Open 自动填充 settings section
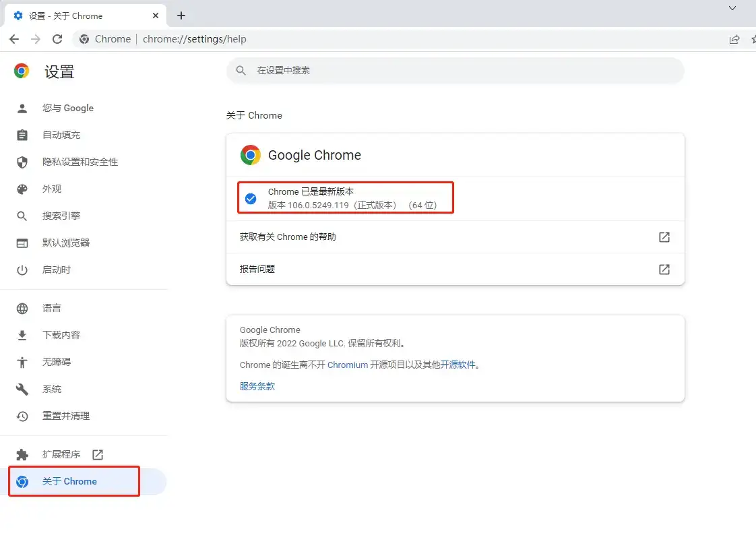The width and height of the screenshot is (756, 558). tap(84, 135)
